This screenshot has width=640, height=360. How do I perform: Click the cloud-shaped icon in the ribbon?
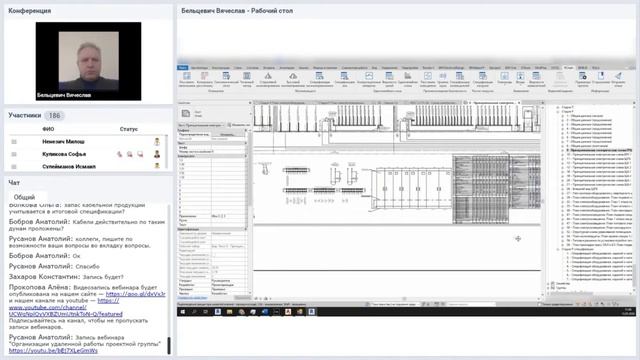point(293,76)
